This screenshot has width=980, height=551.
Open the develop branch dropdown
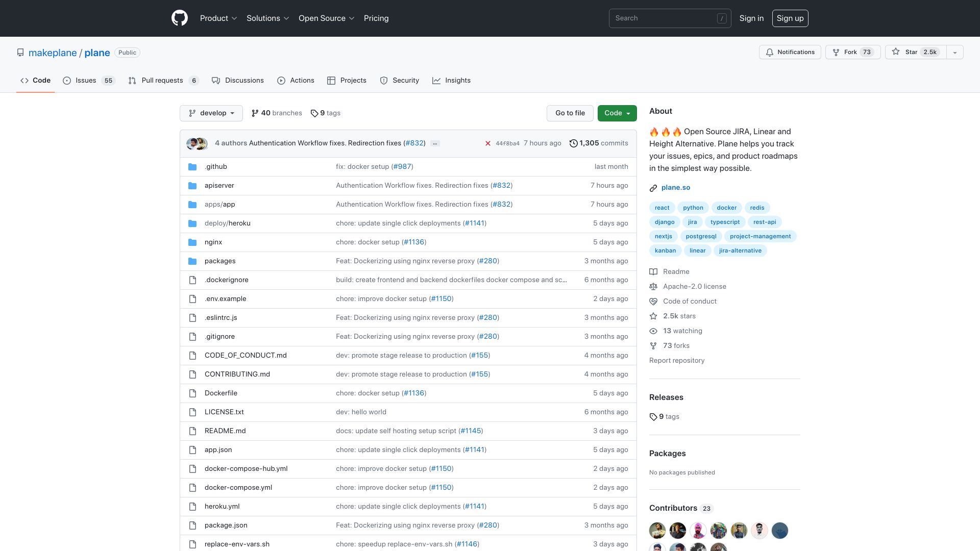[x=211, y=113]
